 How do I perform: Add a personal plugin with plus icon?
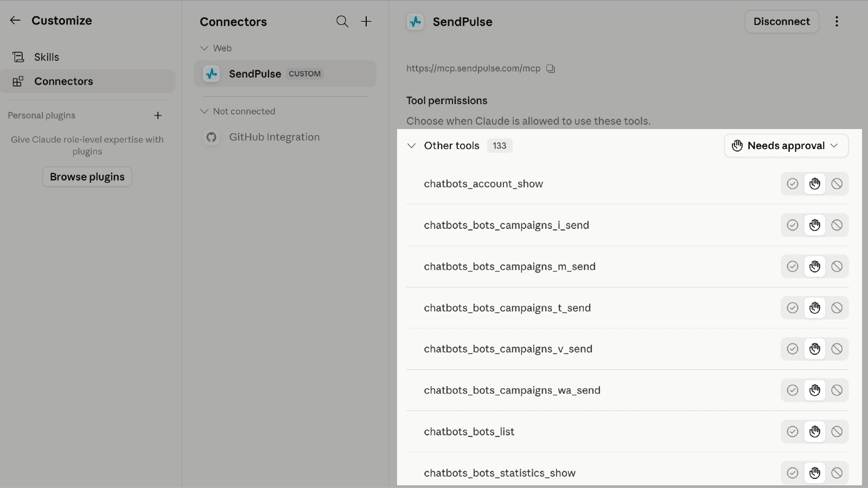click(x=158, y=115)
